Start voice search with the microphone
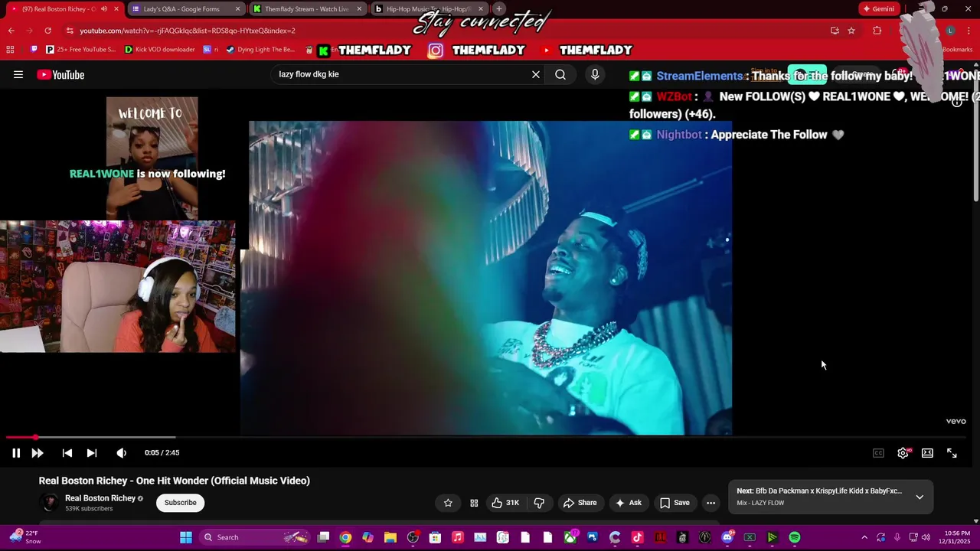The height and width of the screenshot is (551, 980). 595,74
